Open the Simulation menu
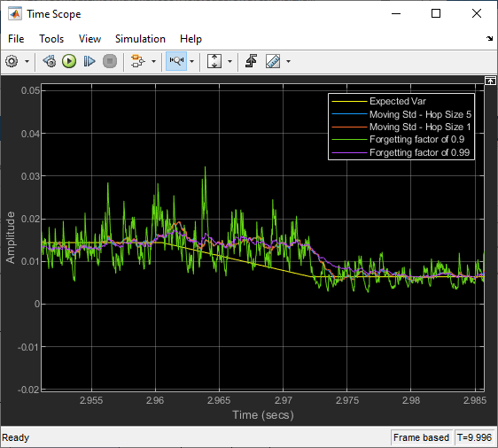This screenshot has height=448, width=498. (140, 39)
